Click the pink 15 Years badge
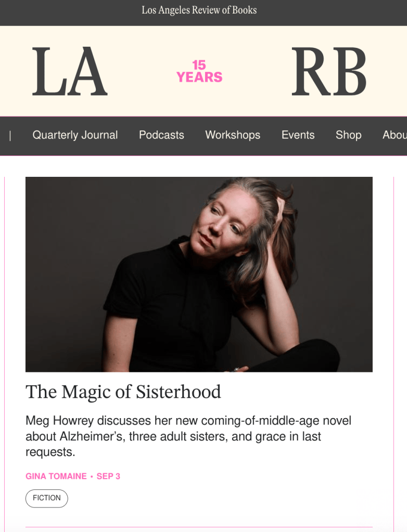The width and height of the screenshot is (407, 532). point(199,71)
